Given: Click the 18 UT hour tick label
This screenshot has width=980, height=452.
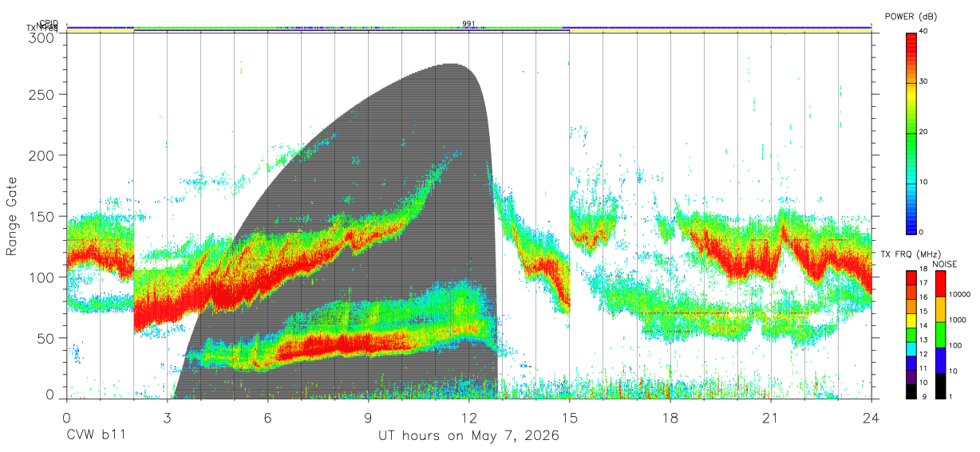Looking at the screenshot, I should click(670, 417).
